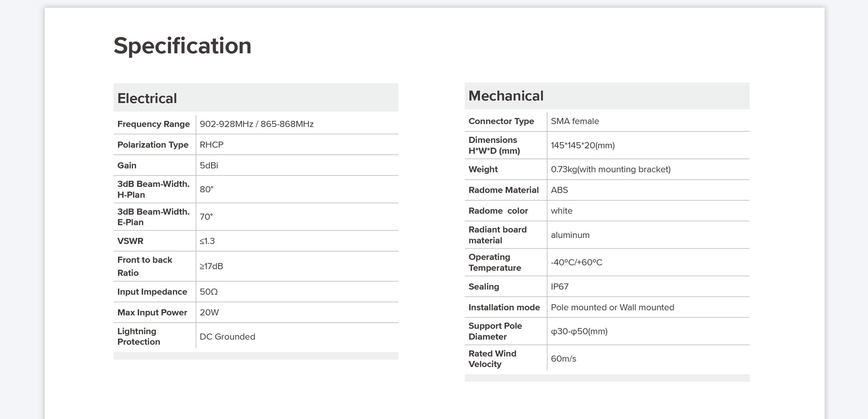
Task: Select the 3dB Beam-Width H-Plan label
Action: [153, 189]
